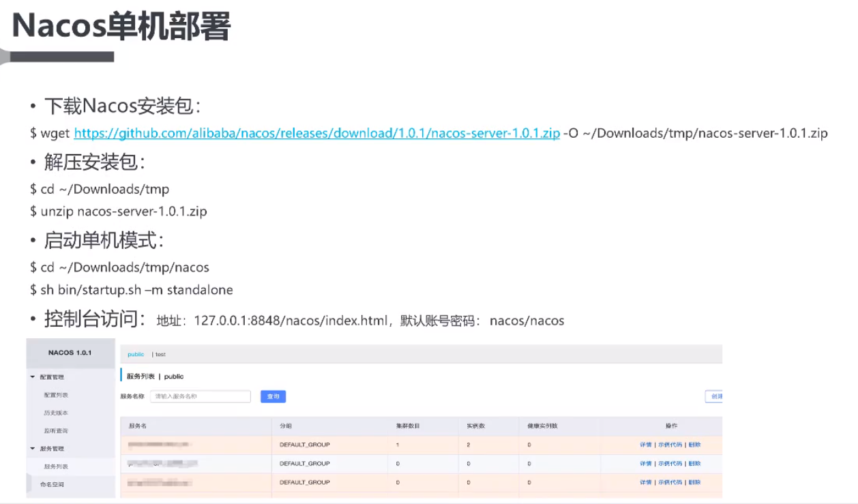Select 服务列表 in the sidebar
This screenshot has height=504, width=858.
tap(56, 466)
